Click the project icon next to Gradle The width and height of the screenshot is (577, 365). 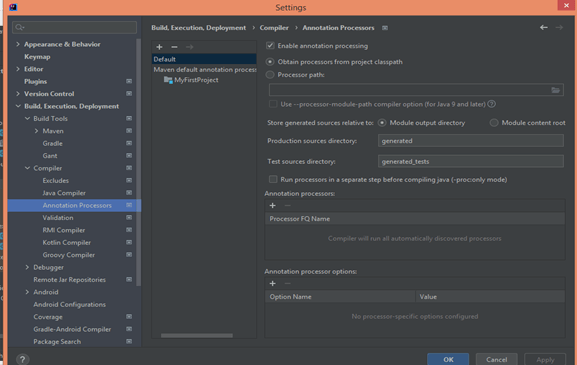pos(129,143)
